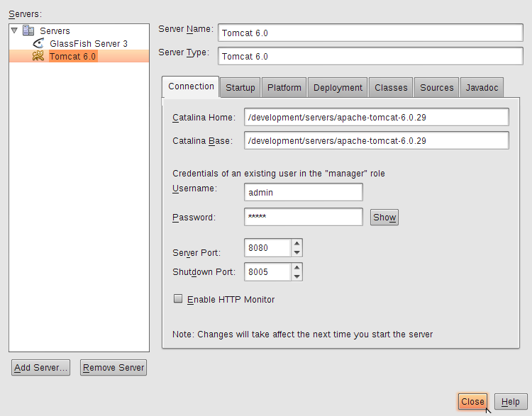Screen dimensions: 532x416
Task: Increase the Shutdown Port value
Action: tap(297, 267)
